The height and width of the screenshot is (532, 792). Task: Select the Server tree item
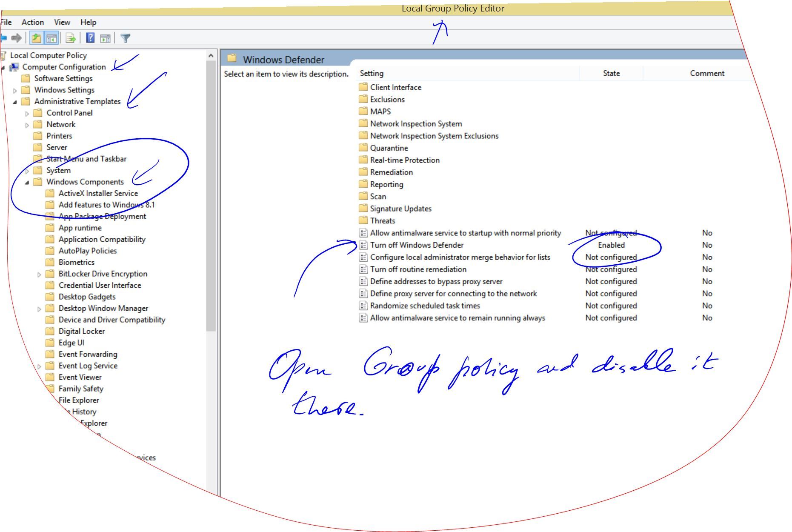57,147
